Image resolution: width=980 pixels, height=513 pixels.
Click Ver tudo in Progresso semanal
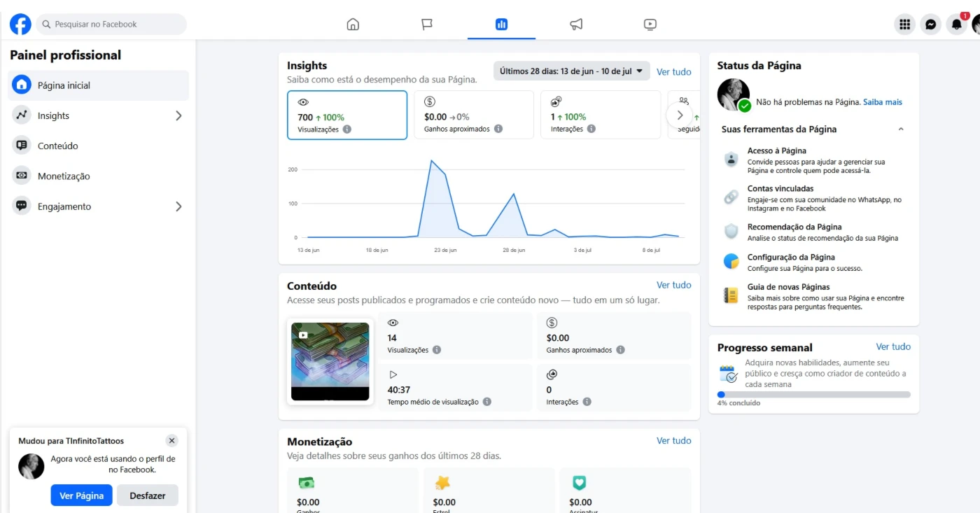(x=893, y=346)
